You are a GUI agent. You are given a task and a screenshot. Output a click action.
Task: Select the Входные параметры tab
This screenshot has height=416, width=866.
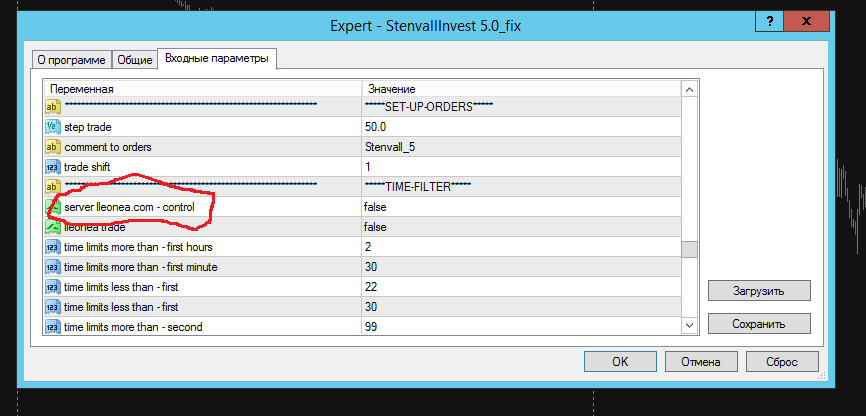pyautogui.click(x=217, y=59)
